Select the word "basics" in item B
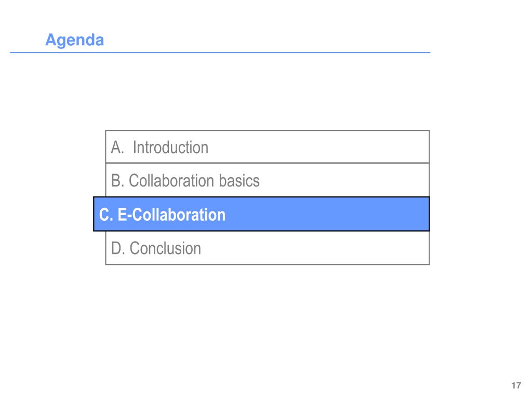 tap(239, 180)
